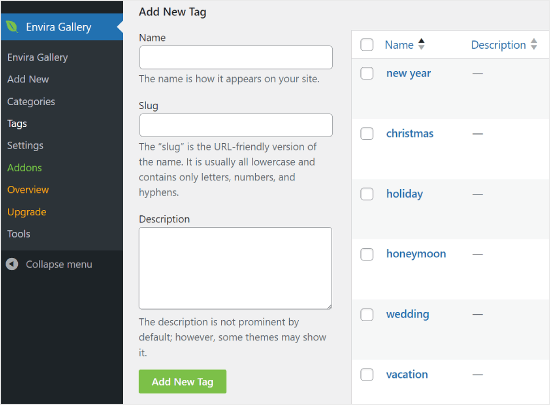Check the 'new year' tag checkbox
The image size is (550, 405).
[367, 73]
